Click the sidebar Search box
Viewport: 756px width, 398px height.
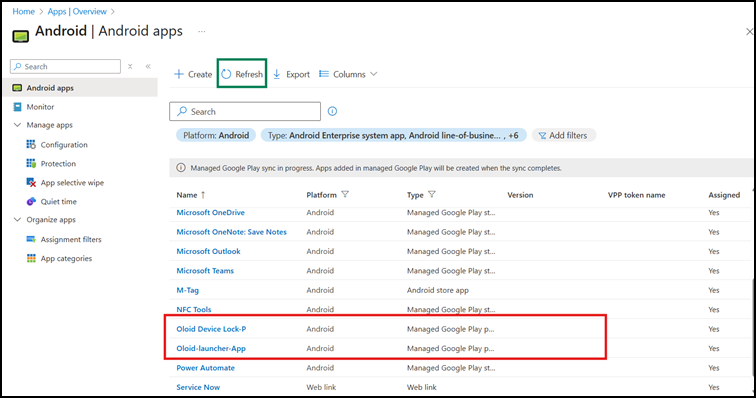tap(66, 67)
